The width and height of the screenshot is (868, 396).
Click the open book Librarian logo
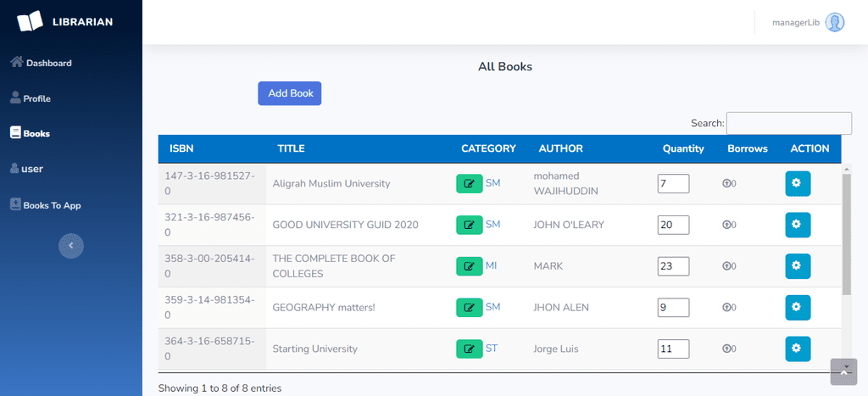(30, 21)
